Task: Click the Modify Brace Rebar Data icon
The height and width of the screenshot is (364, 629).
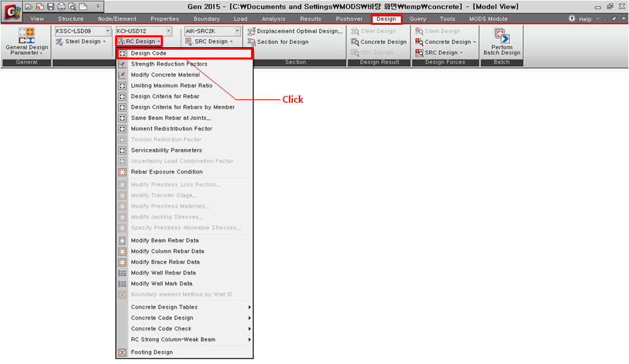Action: pos(122,262)
